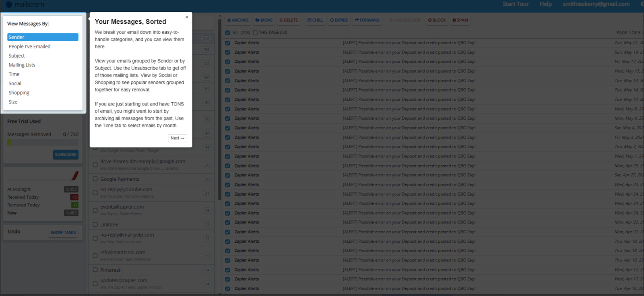The image size is (644, 296).
Task: Check the events@zapier.com sender
Action: tap(95, 210)
